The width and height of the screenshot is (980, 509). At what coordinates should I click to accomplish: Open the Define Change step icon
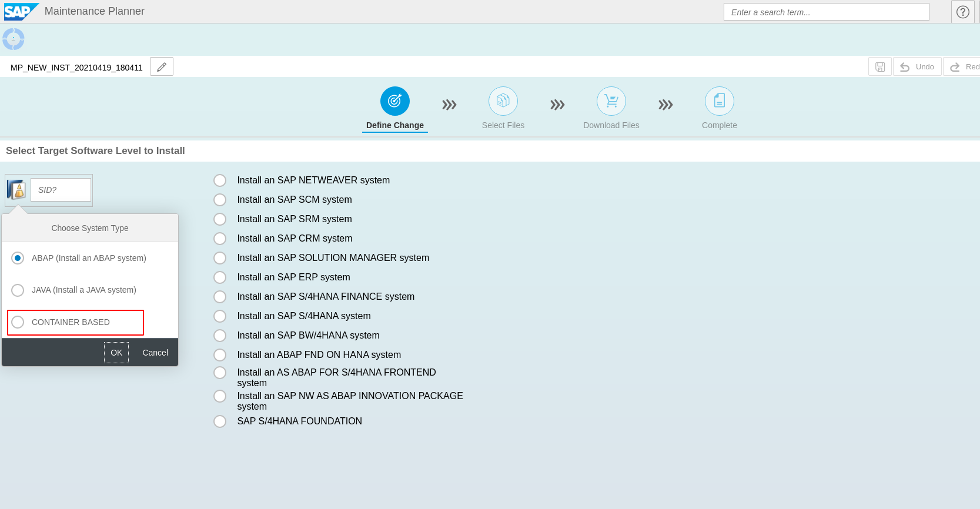tap(395, 101)
